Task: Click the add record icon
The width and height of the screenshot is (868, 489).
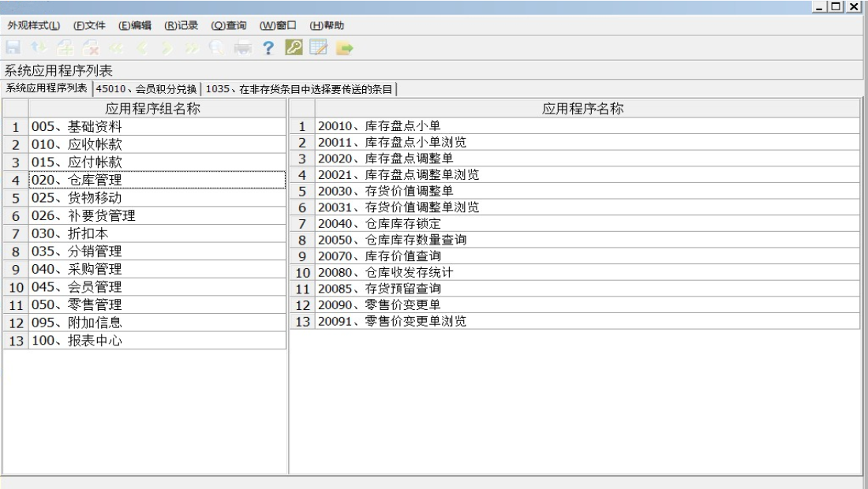Action: pos(65,47)
